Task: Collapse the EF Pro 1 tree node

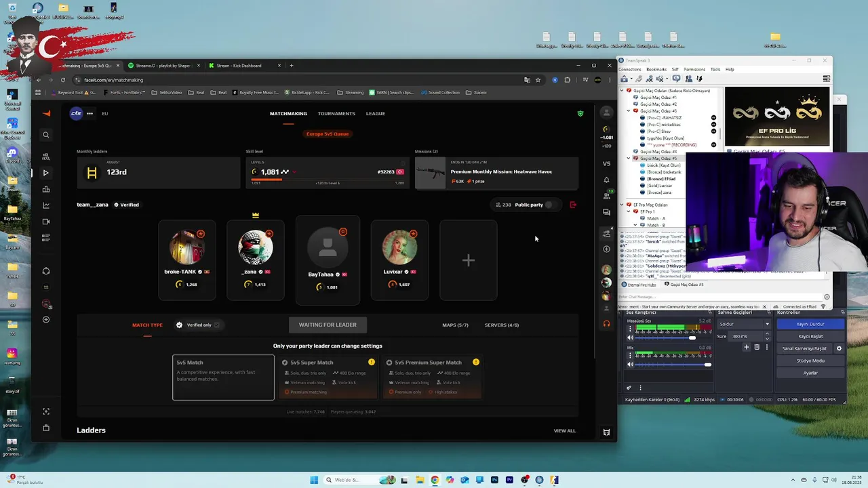Action: click(629, 211)
